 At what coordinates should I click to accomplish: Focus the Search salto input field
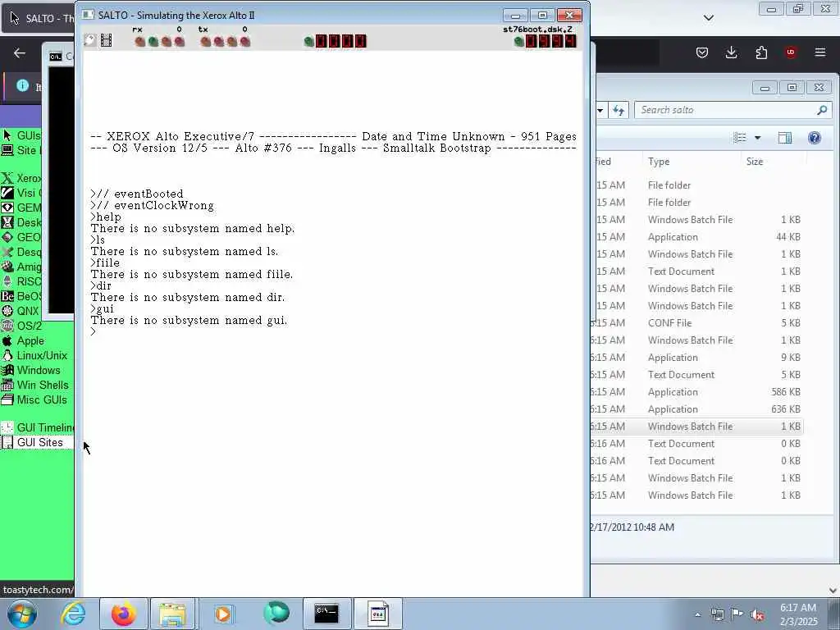[x=733, y=110]
